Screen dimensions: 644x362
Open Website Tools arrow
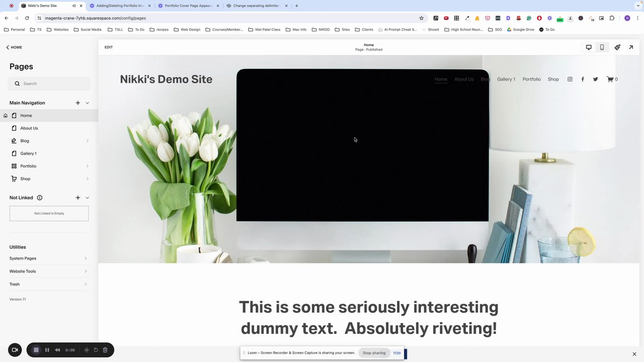pos(86,271)
